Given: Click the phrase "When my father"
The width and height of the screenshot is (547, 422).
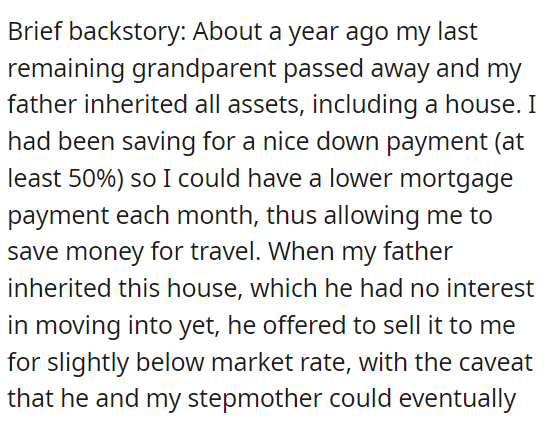Looking at the screenshot, I should tap(360, 253).
